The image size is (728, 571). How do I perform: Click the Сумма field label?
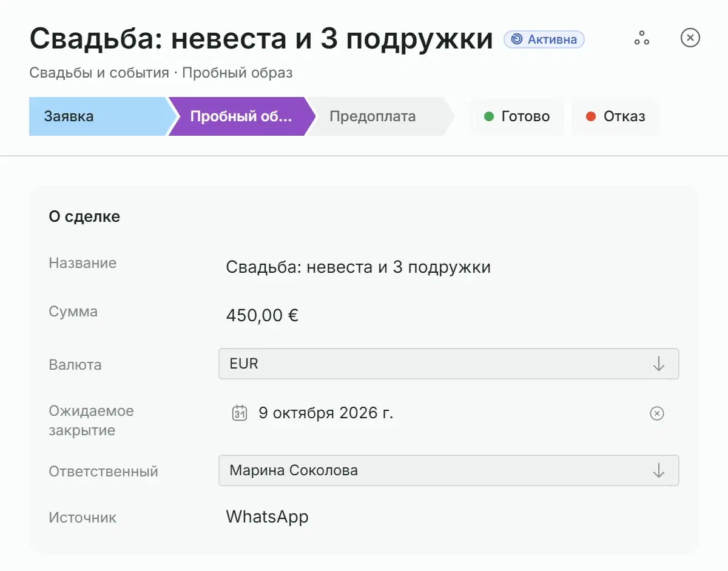click(x=73, y=312)
